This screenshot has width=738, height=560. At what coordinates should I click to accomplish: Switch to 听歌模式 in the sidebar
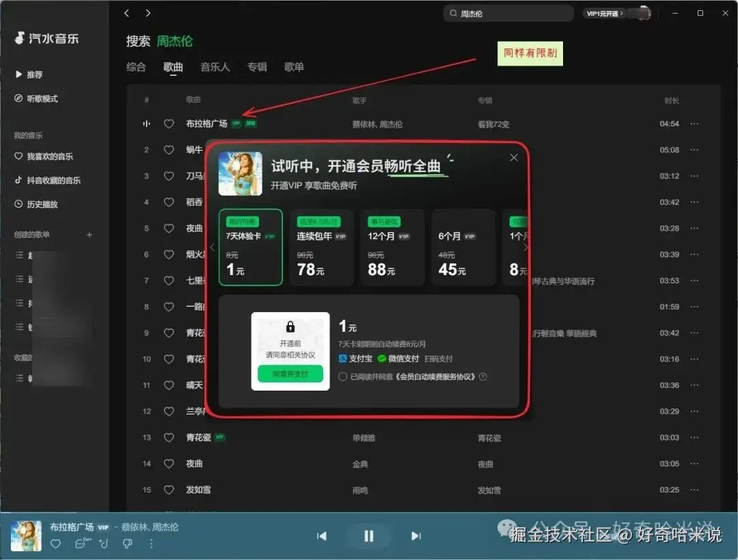[36, 98]
